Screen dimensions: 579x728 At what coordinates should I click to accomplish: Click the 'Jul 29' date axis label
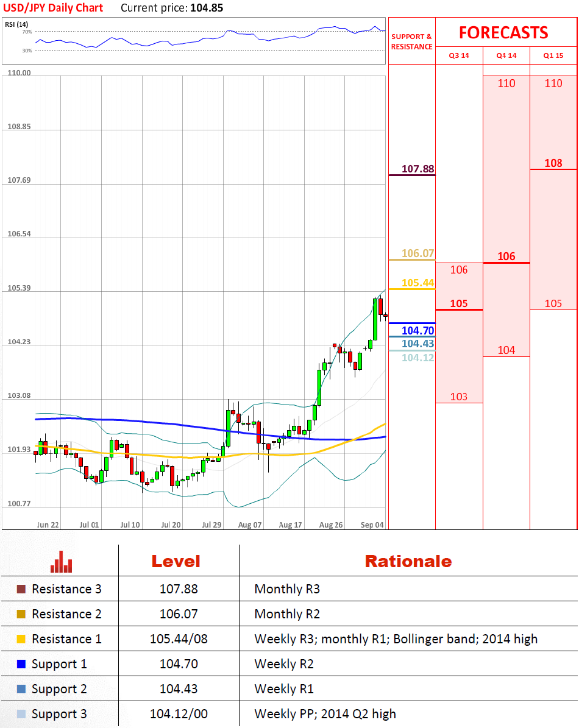(211, 525)
